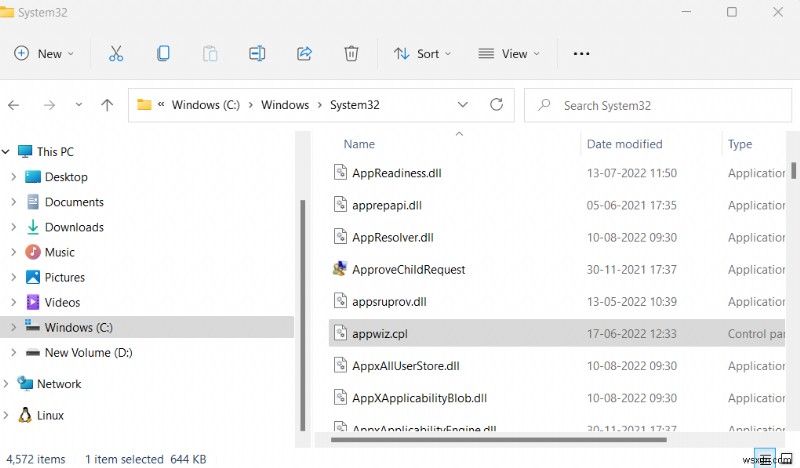This screenshot has height=468, width=800.
Task: Select This PC in navigation pane
Action: point(55,152)
